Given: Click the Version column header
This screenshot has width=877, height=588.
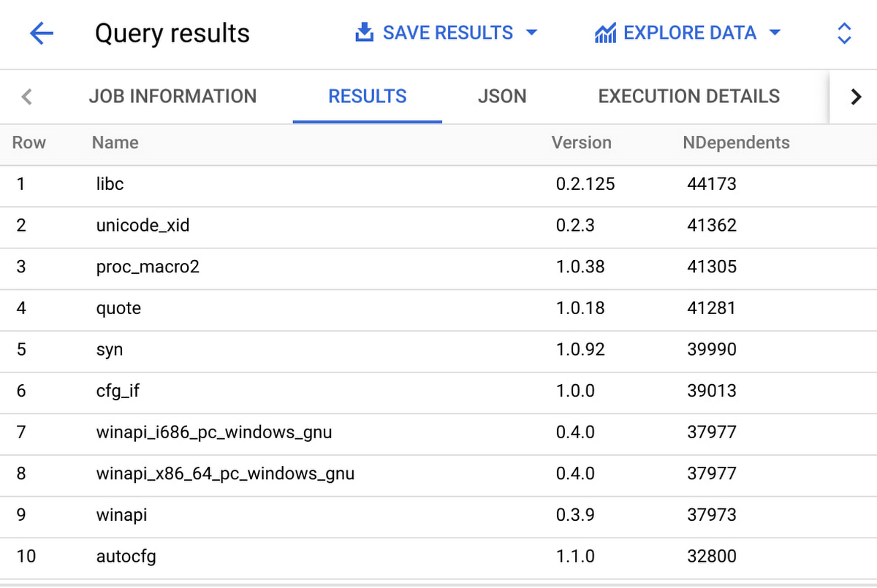Looking at the screenshot, I should pyautogui.click(x=582, y=142).
